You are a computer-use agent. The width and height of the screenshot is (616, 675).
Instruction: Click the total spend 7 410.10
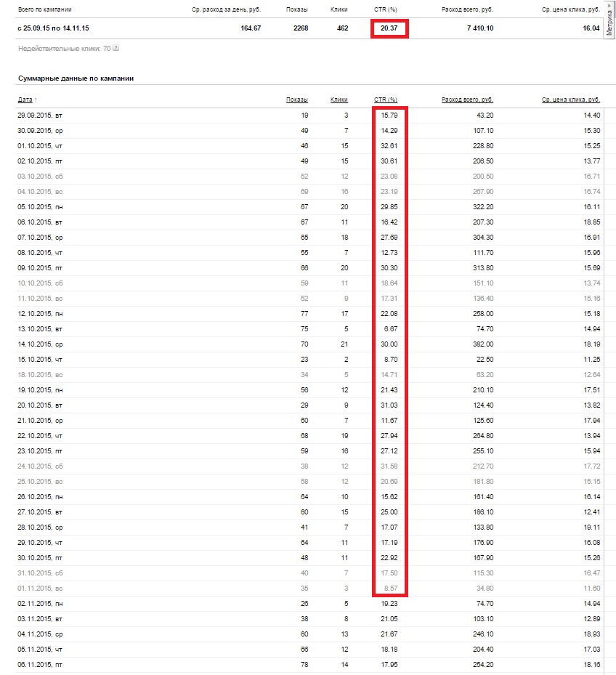pyautogui.click(x=480, y=28)
